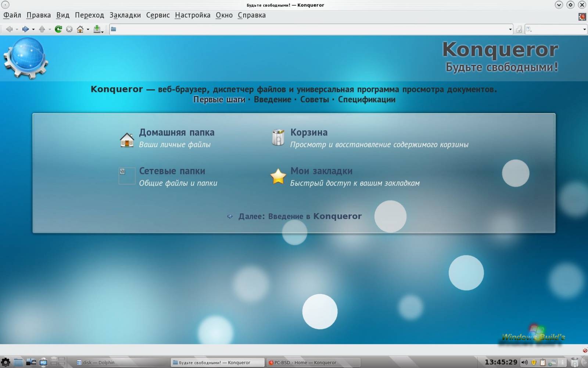Focus the web search input field
588x368 pixels.
[x=557, y=29]
